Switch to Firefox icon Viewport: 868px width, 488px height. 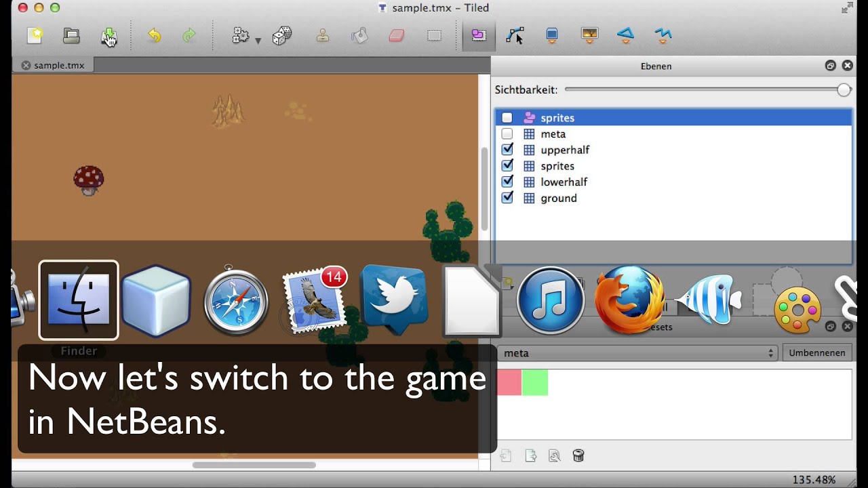[x=629, y=300]
